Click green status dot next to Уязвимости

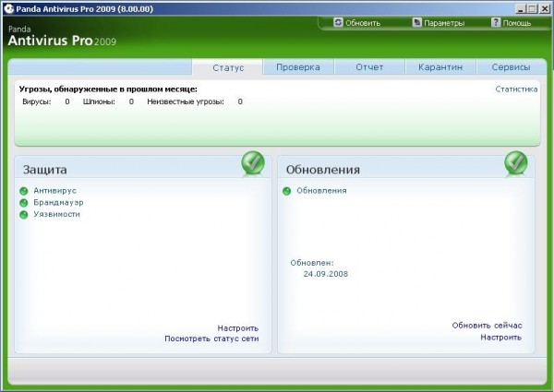(24, 215)
